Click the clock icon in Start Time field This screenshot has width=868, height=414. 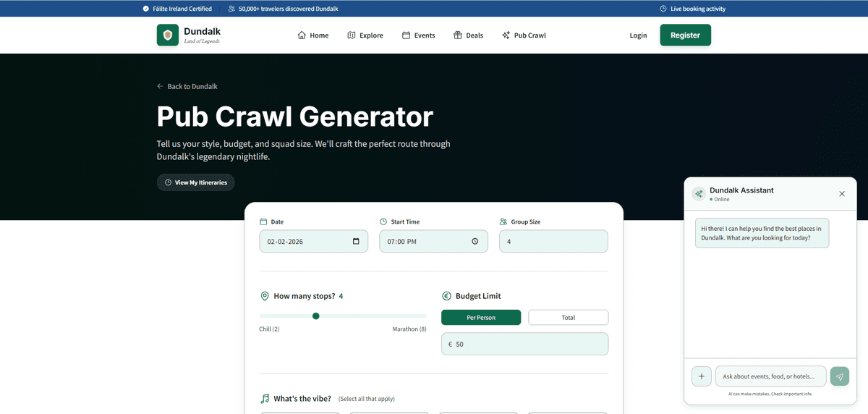[475, 242]
